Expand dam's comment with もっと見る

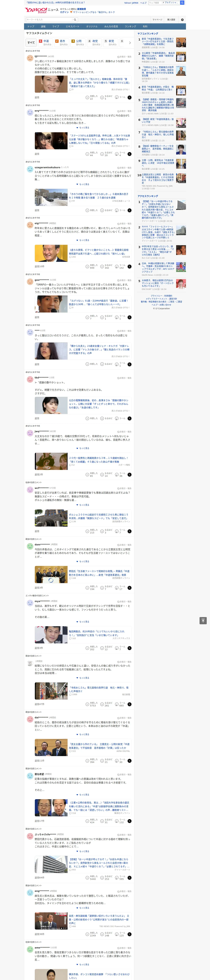[83, 562]
